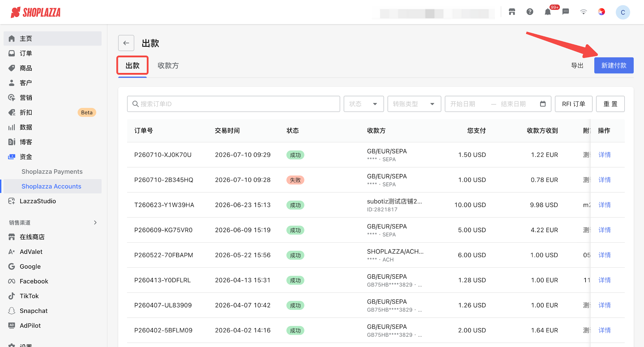Open 详情 for order T260623-Y1W39HA
The height and width of the screenshot is (347, 644).
[x=604, y=205]
